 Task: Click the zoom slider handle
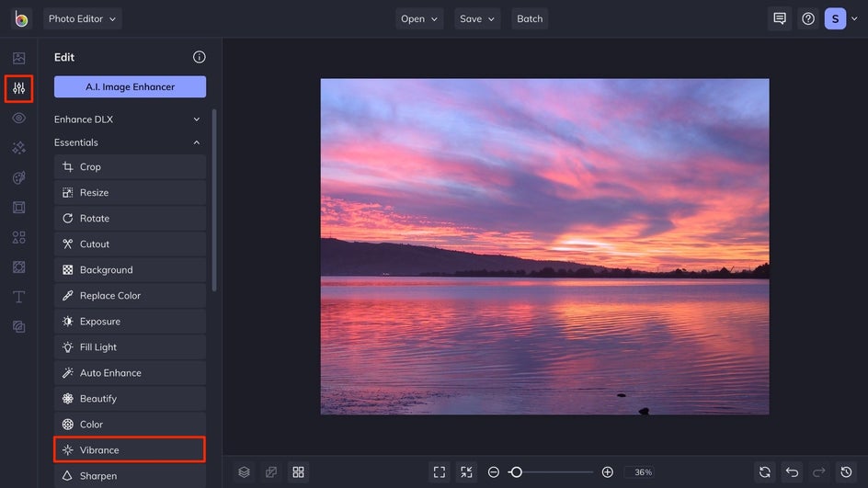tap(516, 471)
